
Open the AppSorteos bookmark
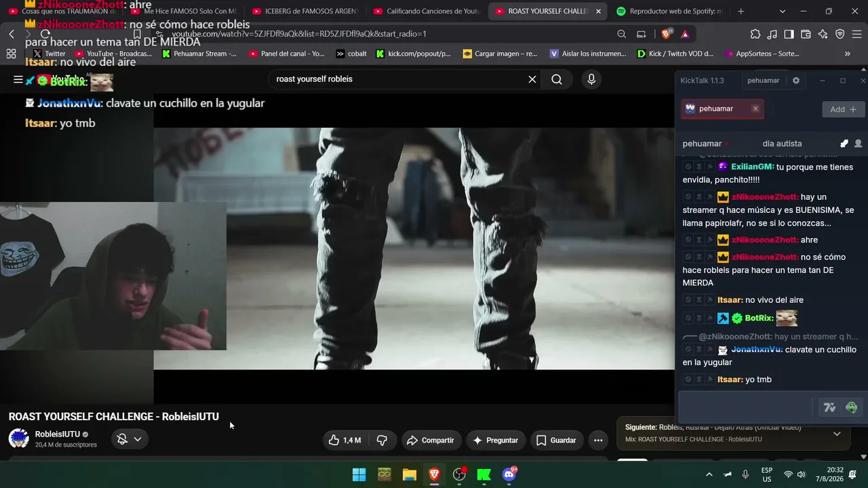click(x=762, y=54)
